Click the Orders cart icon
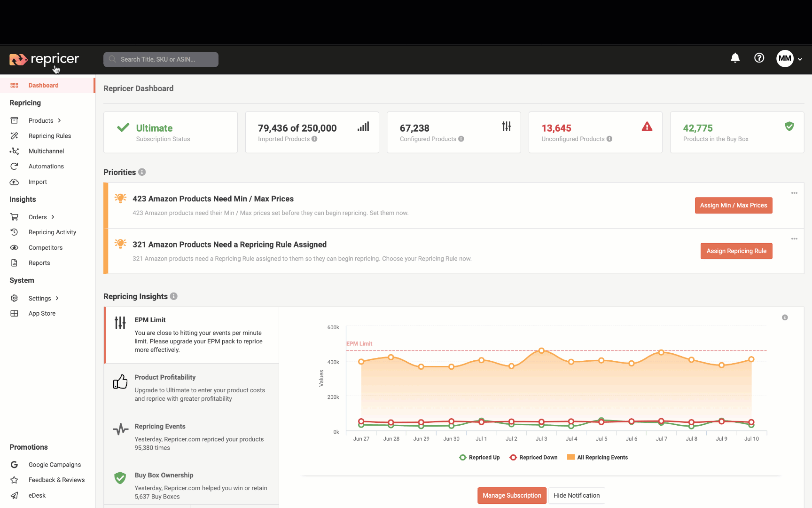 14,217
